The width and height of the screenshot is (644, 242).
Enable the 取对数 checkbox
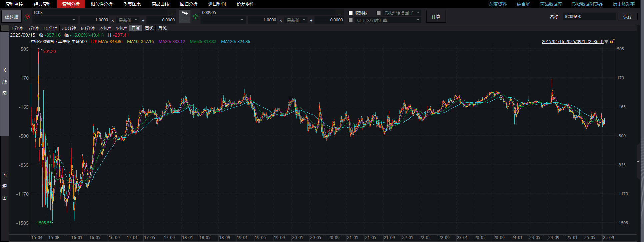[351, 13]
